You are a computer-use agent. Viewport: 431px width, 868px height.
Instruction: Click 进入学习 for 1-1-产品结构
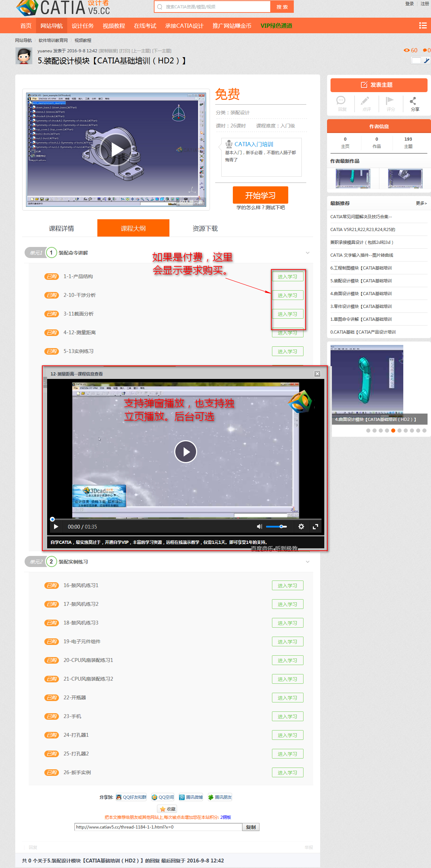click(288, 277)
